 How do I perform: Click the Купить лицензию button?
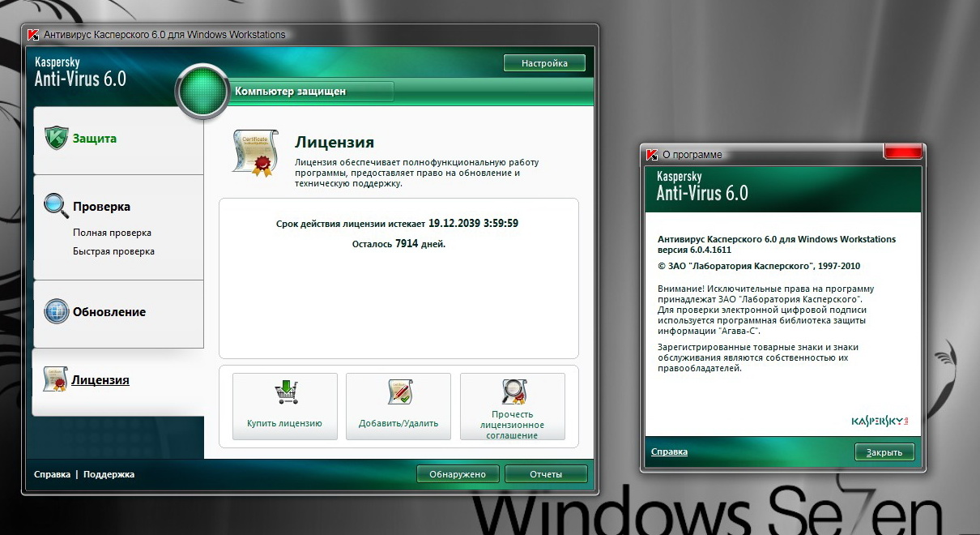[285, 407]
